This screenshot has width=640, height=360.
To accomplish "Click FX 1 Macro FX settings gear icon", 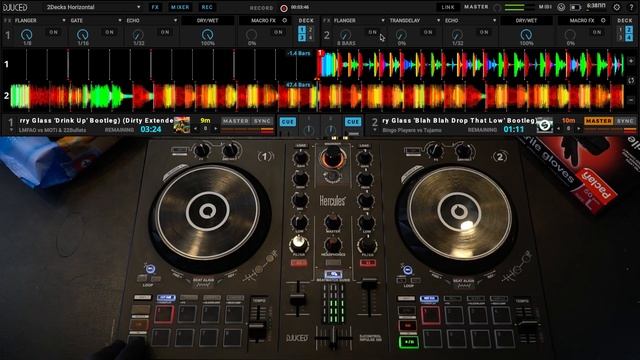I will [284, 20].
